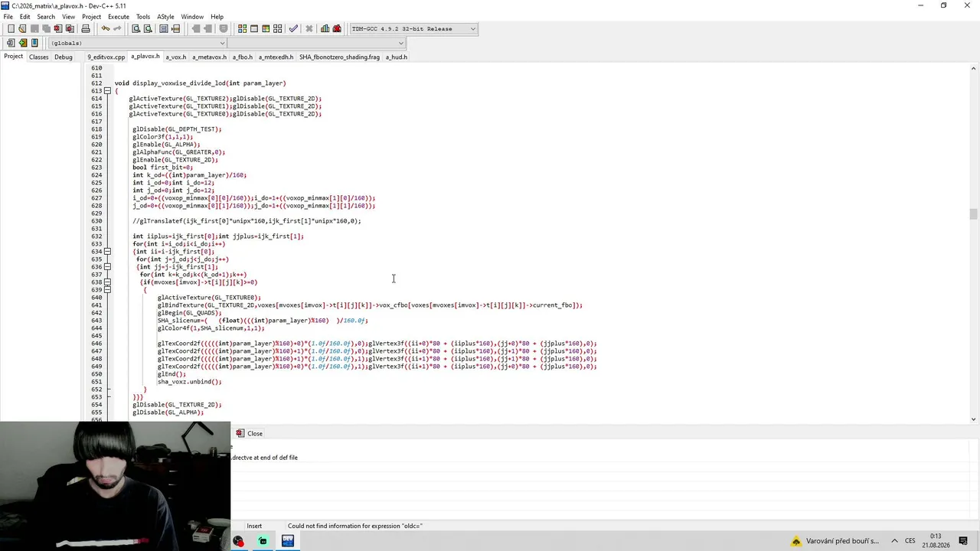Open the a_metavox.h editor tab
Viewport: 980px width, 551px height.
(209, 57)
